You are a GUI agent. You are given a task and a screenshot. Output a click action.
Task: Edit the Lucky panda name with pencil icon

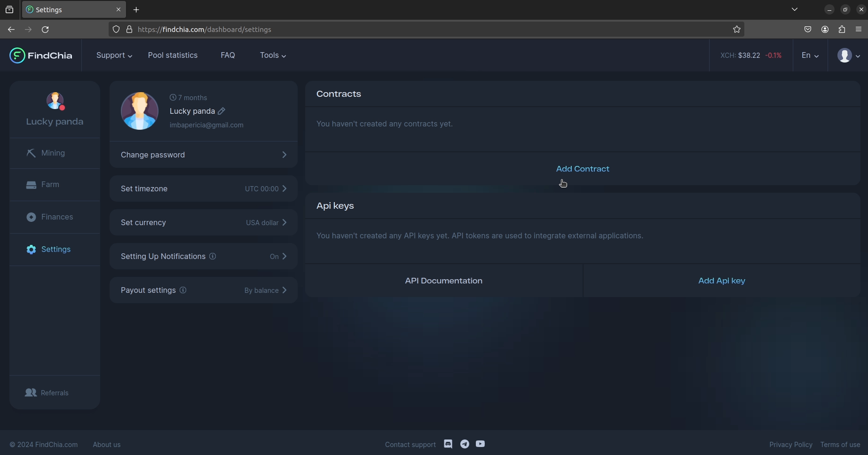click(x=221, y=111)
